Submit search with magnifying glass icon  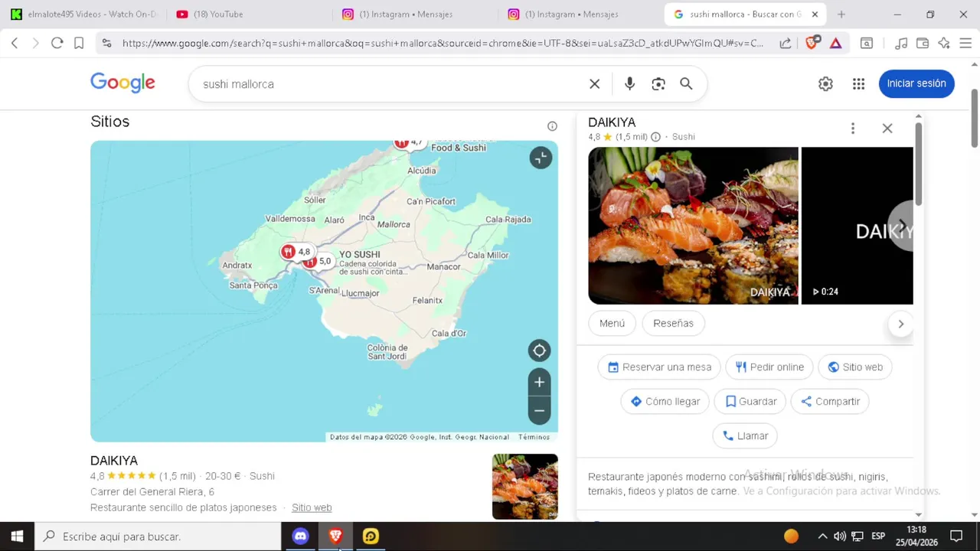686,84
